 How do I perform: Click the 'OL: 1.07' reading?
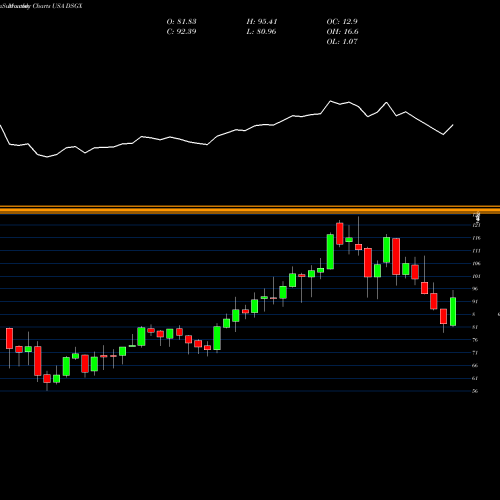342,42
